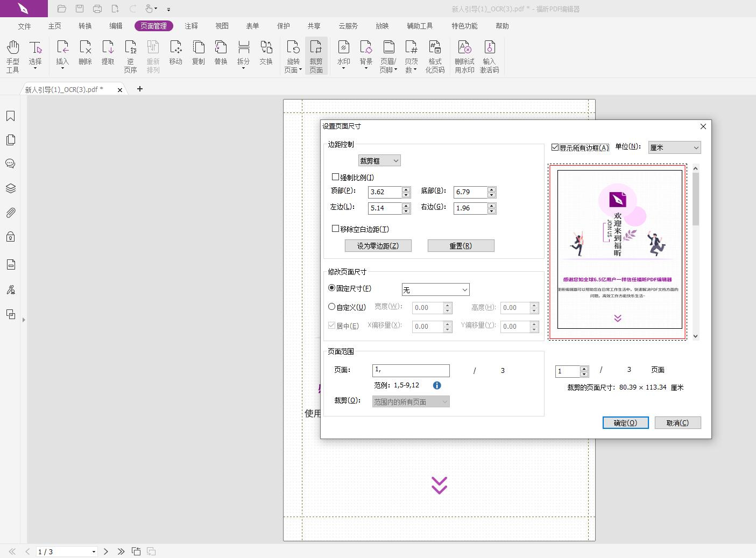756x558 pixels.
Task: Click the 页面 range input field
Action: click(411, 370)
